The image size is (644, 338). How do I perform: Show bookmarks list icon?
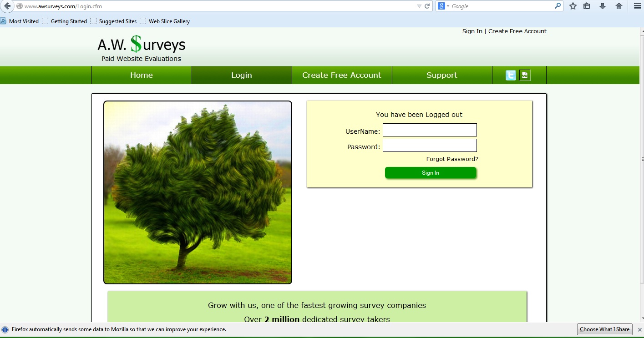pos(587,6)
